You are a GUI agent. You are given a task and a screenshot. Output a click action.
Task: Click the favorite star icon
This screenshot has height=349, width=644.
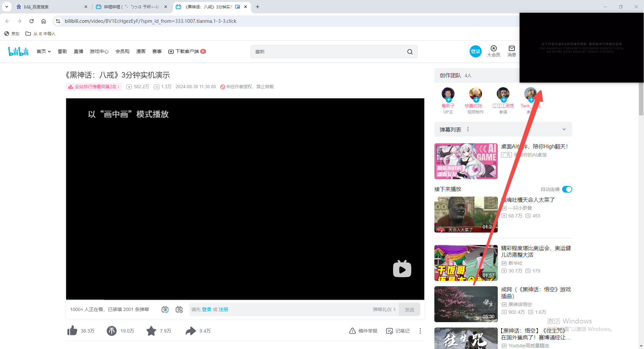pyautogui.click(x=151, y=331)
